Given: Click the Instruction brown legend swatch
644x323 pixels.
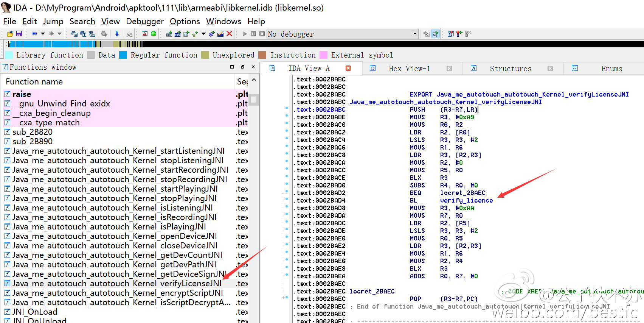Looking at the screenshot, I should point(262,55).
